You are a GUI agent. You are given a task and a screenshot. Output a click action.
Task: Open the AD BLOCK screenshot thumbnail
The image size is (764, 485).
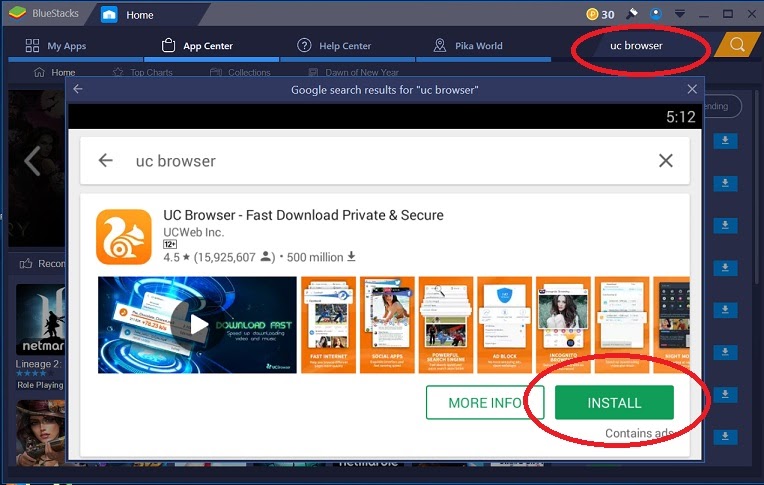point(504,325)
